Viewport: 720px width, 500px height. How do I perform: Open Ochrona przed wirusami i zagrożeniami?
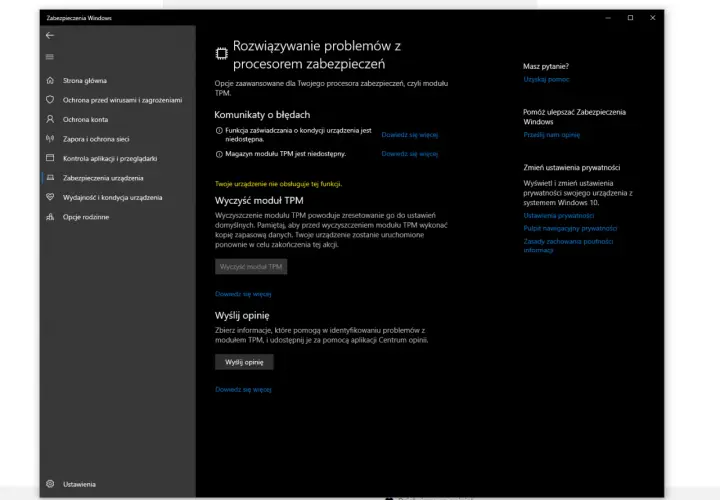tap(122, 100)
